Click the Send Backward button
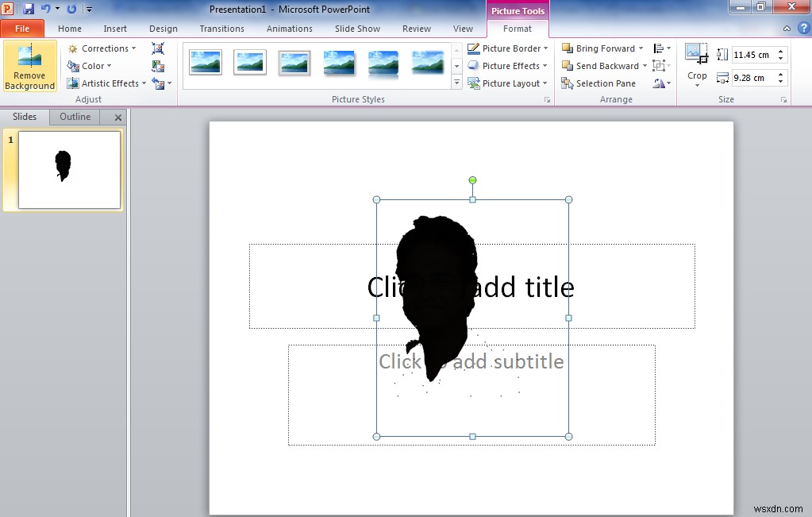 602,65
